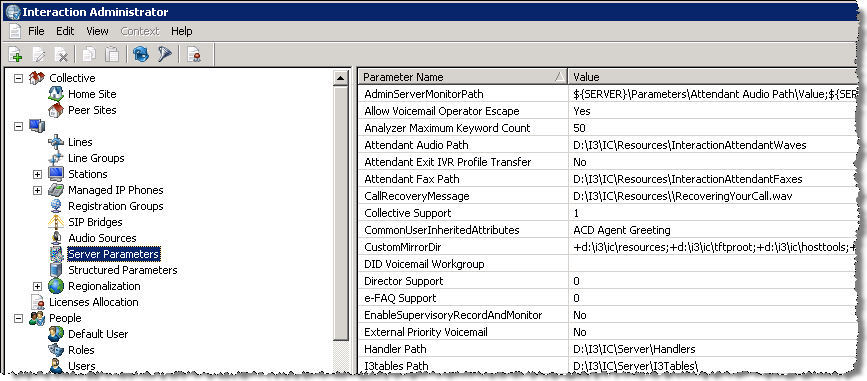Click the New item toolbar icon
867x381 pixels.
[15, 54]
